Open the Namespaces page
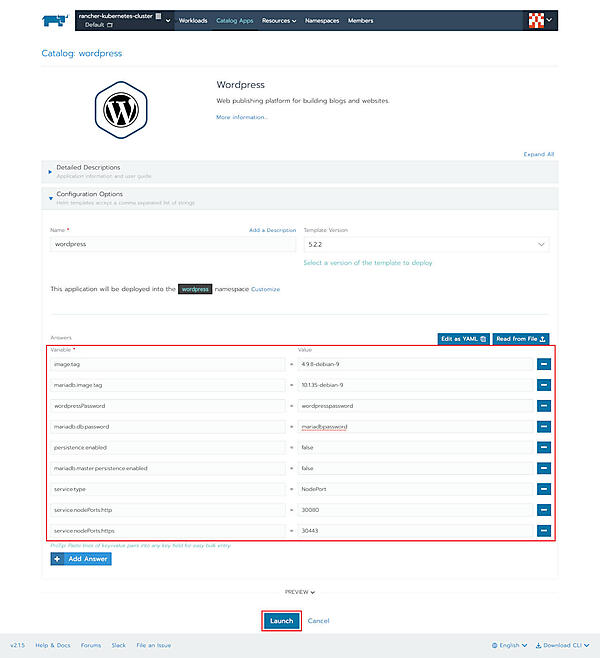Image resolution: width=600 pixels, height=658 pixels. pos(322,21)
